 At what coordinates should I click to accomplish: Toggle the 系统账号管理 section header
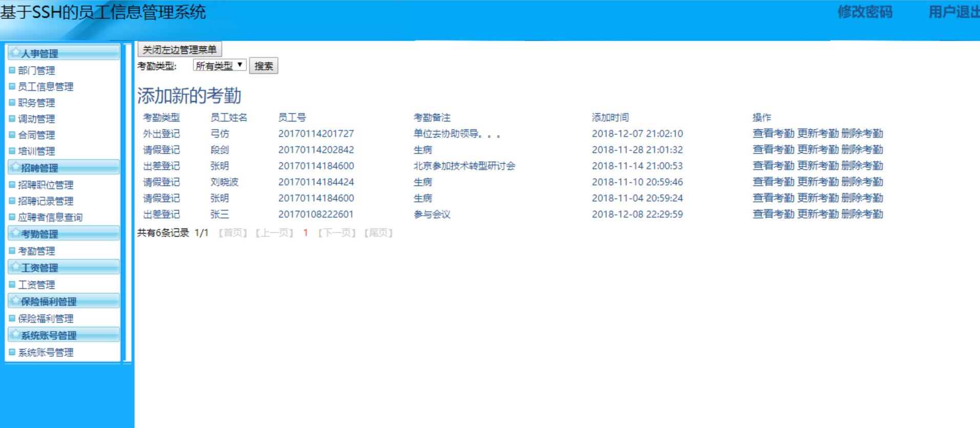pyautogui.click(x=64, y=334)
